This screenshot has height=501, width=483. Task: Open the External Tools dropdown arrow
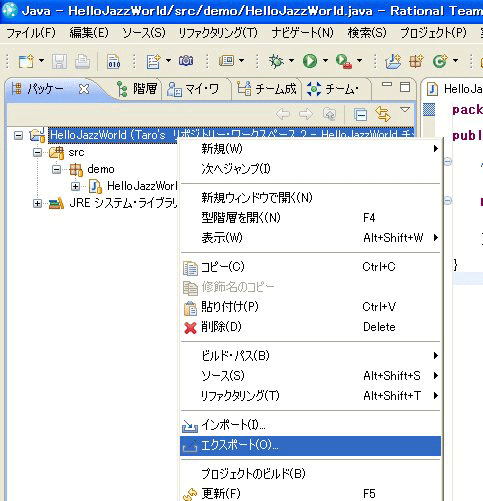click(x=359, y=61)
